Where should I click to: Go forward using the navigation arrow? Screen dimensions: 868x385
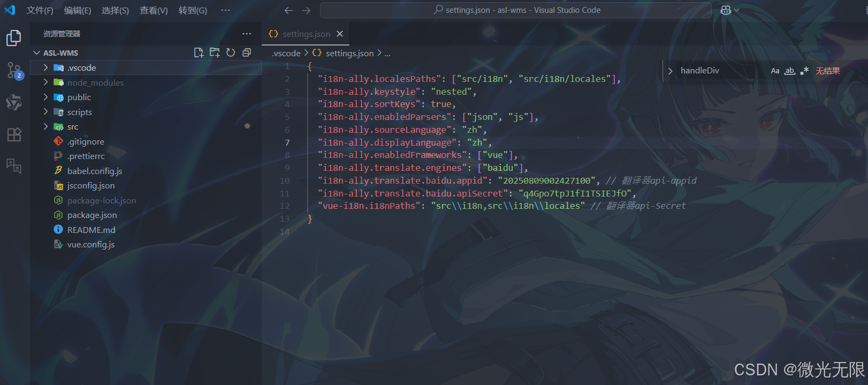306,10
